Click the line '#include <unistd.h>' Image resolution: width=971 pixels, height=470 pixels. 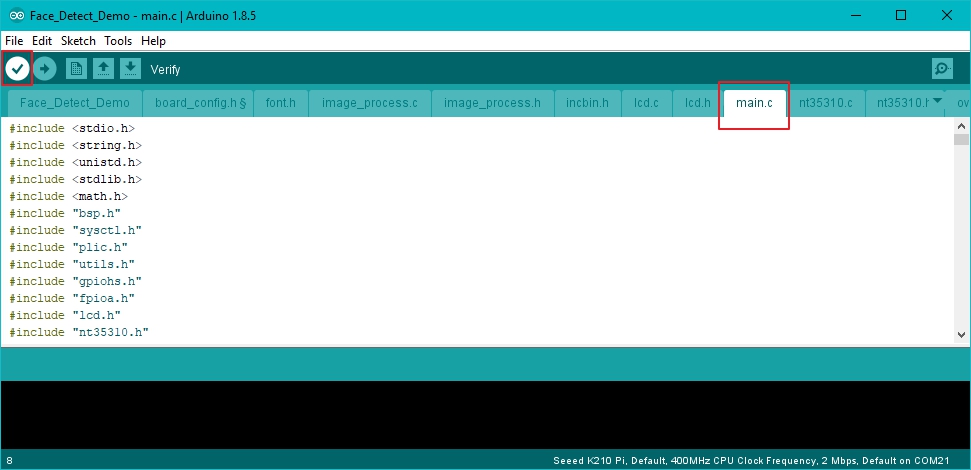76,162
